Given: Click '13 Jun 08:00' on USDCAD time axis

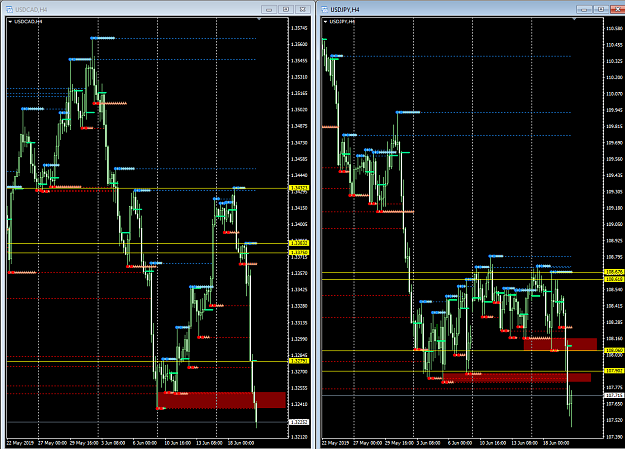Looking at the screenshot, I should [209, 443].
